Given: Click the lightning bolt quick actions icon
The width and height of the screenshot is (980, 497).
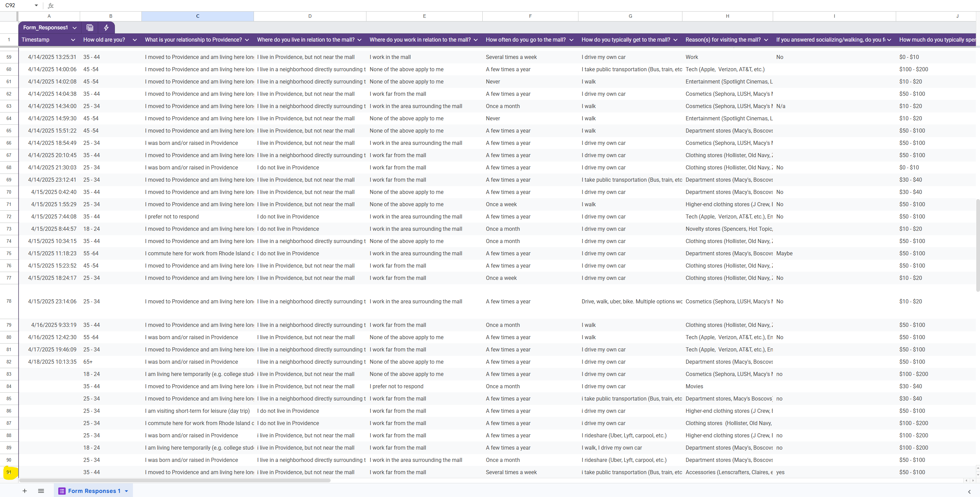Looking at the screenshot, I should click(x=106, y=27).
